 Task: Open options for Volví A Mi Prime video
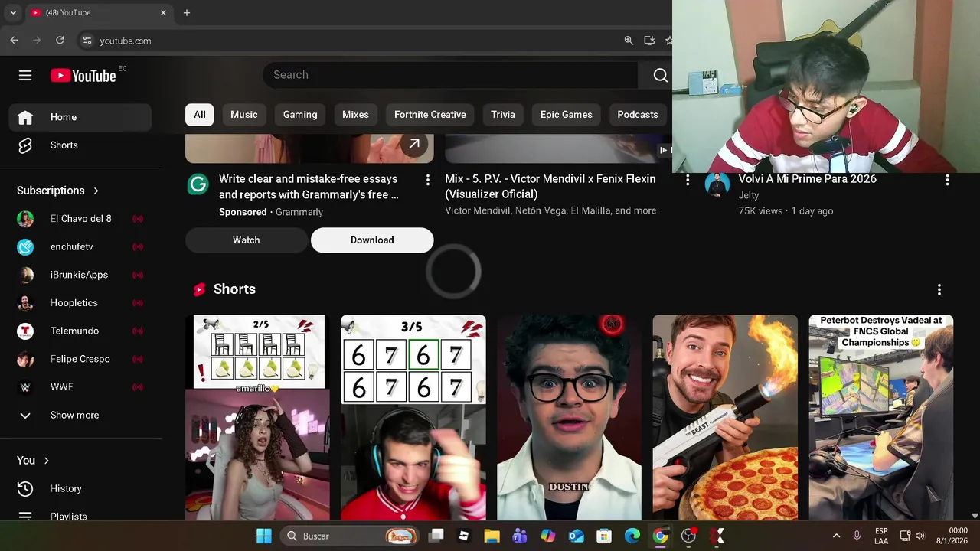[947, 180]
